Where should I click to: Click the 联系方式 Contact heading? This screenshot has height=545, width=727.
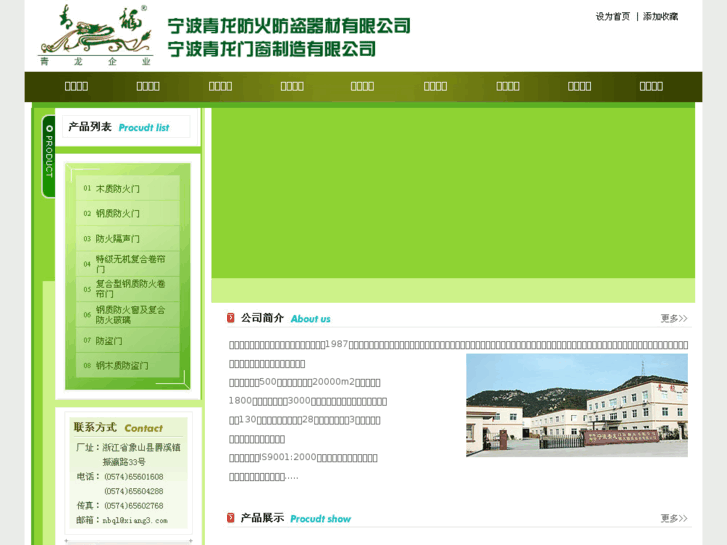pos(118,428)
